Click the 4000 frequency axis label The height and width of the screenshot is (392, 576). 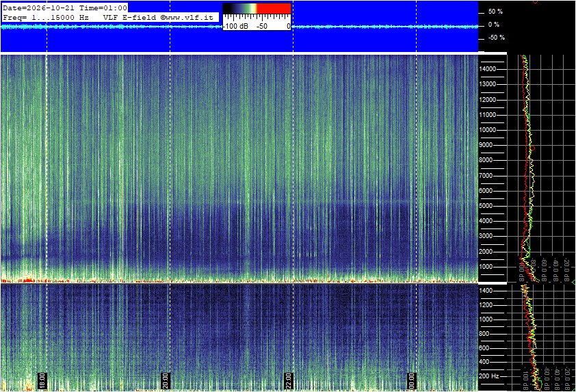pos(486,221)
